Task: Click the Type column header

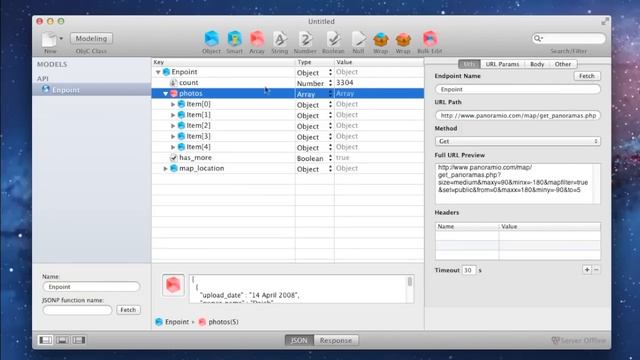Action: [x=314, y=62]
